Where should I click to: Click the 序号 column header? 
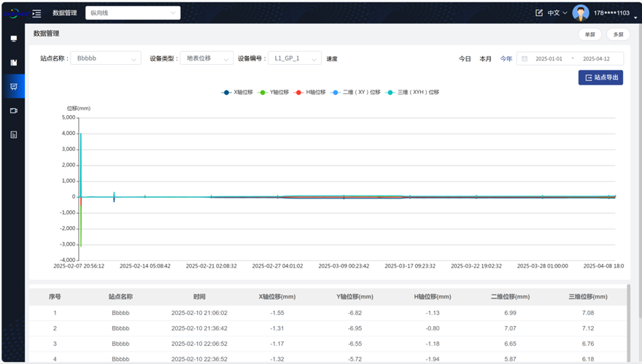[x=55, y=296]
